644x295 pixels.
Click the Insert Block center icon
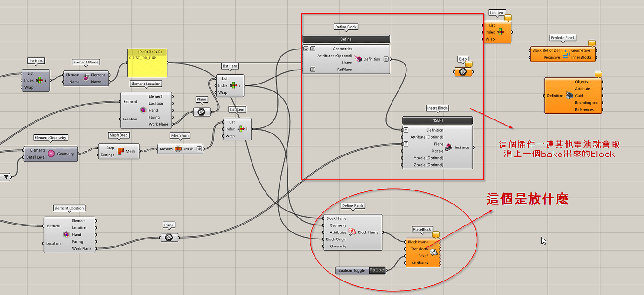[448, 147]
